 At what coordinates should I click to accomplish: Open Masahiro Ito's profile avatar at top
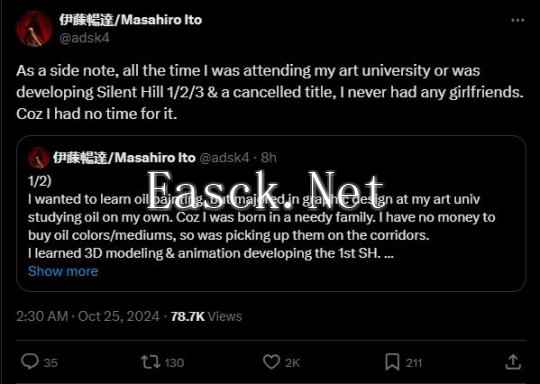pos(34,29)
